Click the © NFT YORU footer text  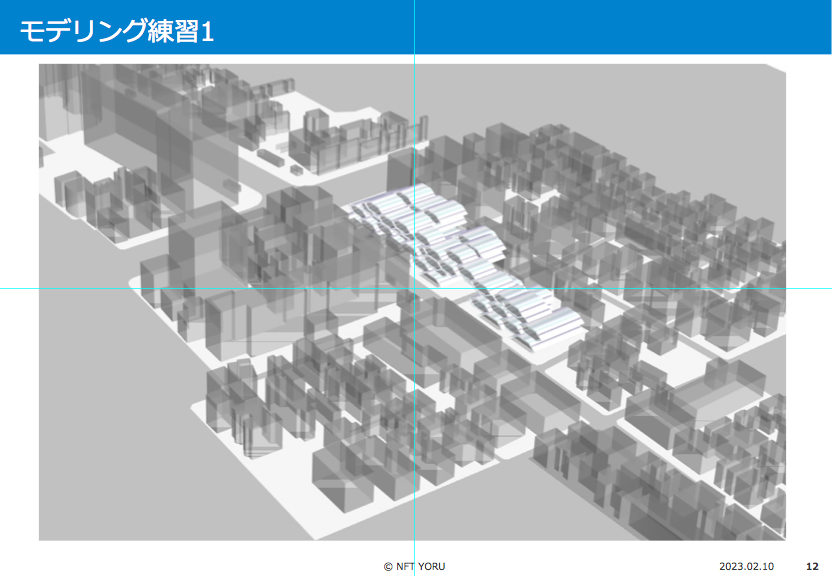coord(414,566)
